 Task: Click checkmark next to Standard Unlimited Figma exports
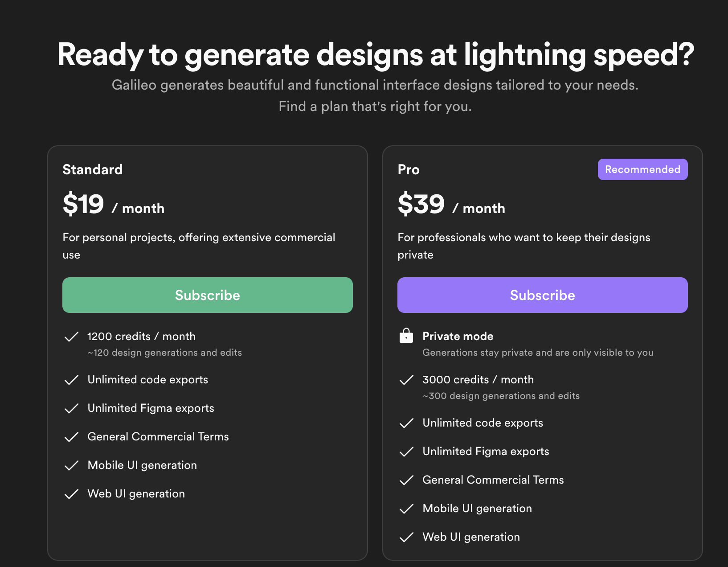(71, 408)
